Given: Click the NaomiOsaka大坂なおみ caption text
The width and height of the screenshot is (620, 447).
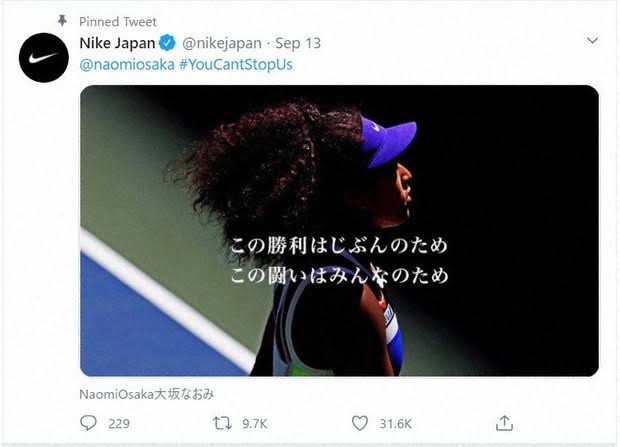Looking at the screenshot, I should [x=147, y=394].
